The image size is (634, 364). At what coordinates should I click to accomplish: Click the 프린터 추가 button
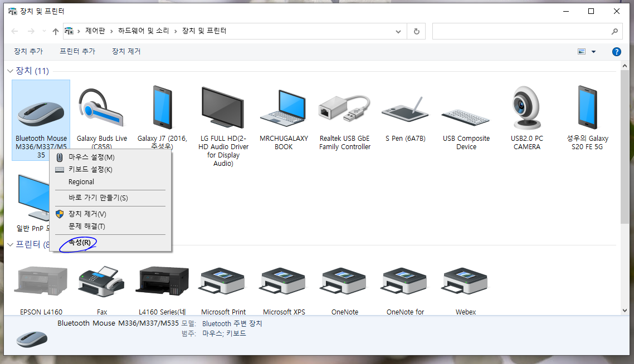[x=77, y=51]
